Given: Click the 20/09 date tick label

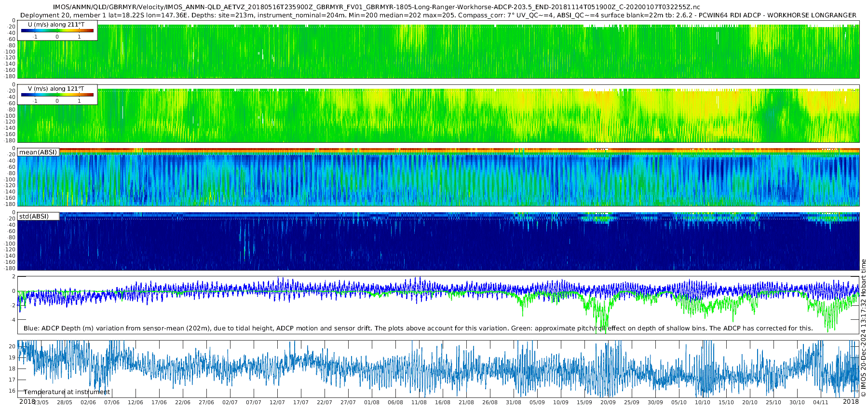Looking at the screenshot, I should pyautogui.click(x=608, y=402).
